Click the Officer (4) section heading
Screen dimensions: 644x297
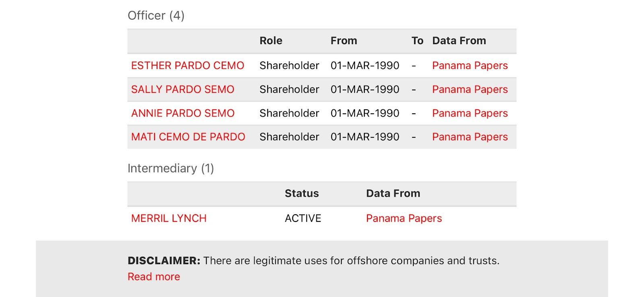tap(156, 15)
